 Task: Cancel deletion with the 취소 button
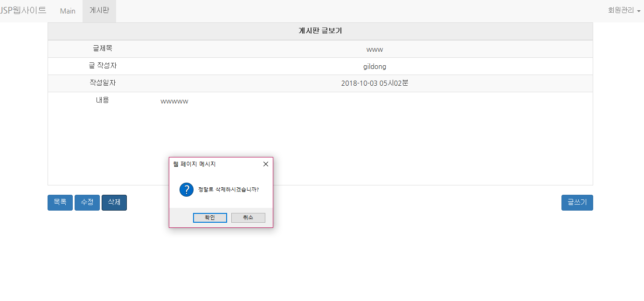[x=248, y=218]
